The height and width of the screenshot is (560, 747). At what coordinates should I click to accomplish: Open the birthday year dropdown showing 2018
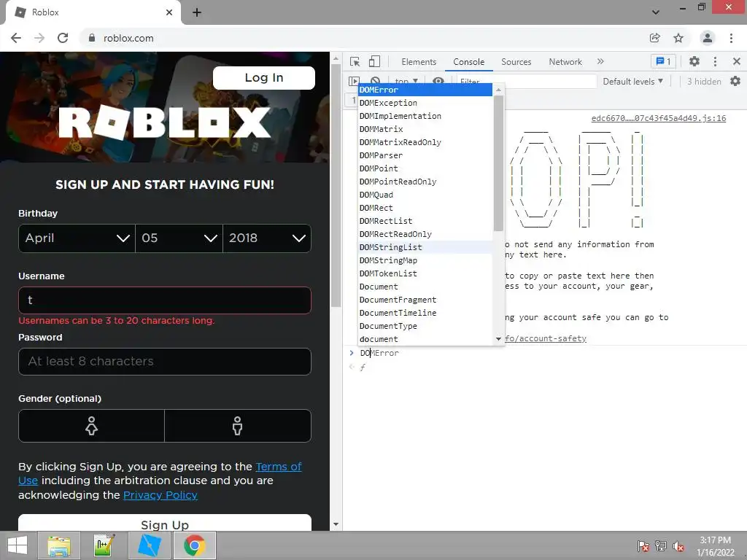(x=267, y=238)
